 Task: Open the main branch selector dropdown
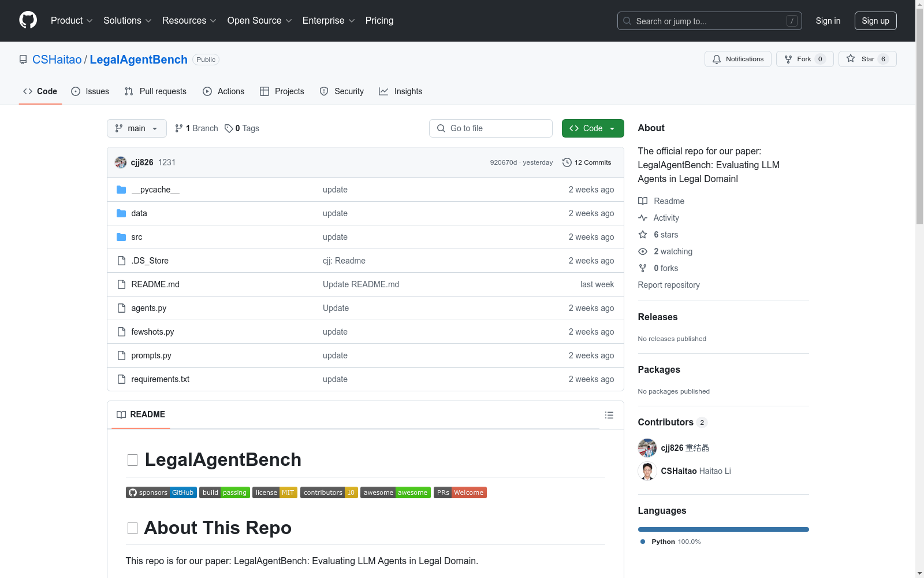[x=137, y=128]
